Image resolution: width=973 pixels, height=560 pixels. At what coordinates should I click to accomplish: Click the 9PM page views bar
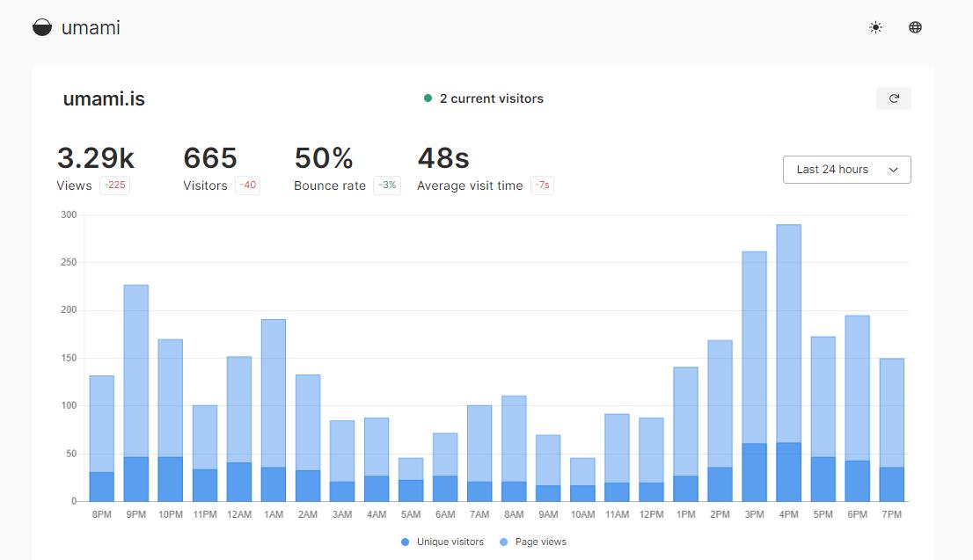tap(135, 369)
